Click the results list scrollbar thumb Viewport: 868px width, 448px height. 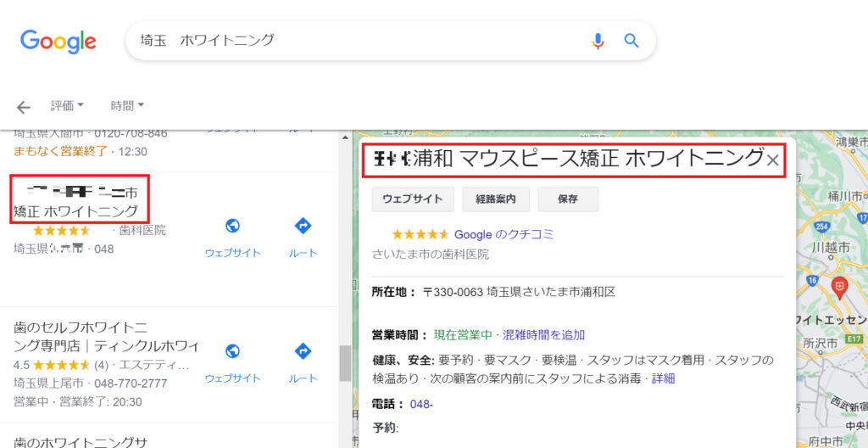(x=346, y=363)
